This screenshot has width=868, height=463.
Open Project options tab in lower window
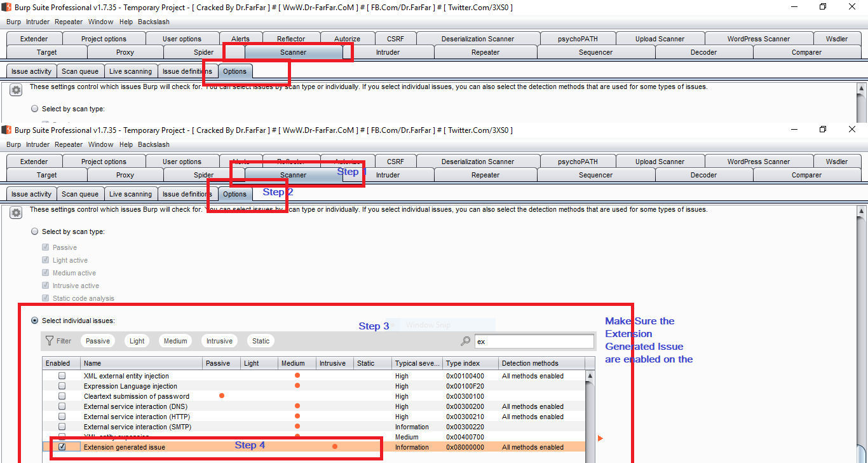(104, 162)
